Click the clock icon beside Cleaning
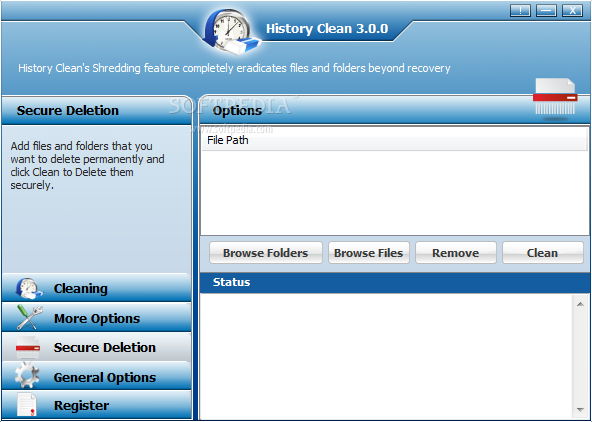592x422 pixels. point(29,288)
